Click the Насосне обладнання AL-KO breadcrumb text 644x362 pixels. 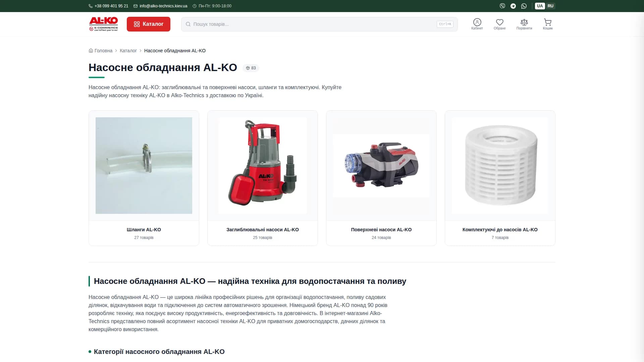click(x=175, y=51)
